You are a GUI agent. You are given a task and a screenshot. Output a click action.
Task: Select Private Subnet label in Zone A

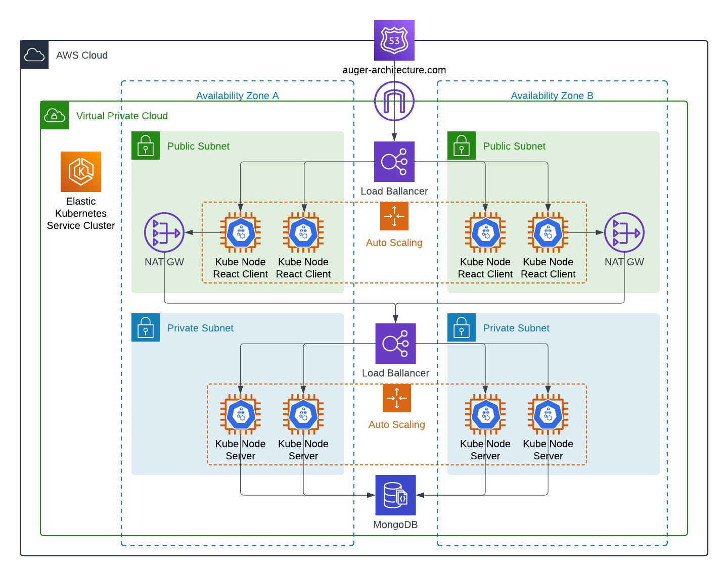200,328
